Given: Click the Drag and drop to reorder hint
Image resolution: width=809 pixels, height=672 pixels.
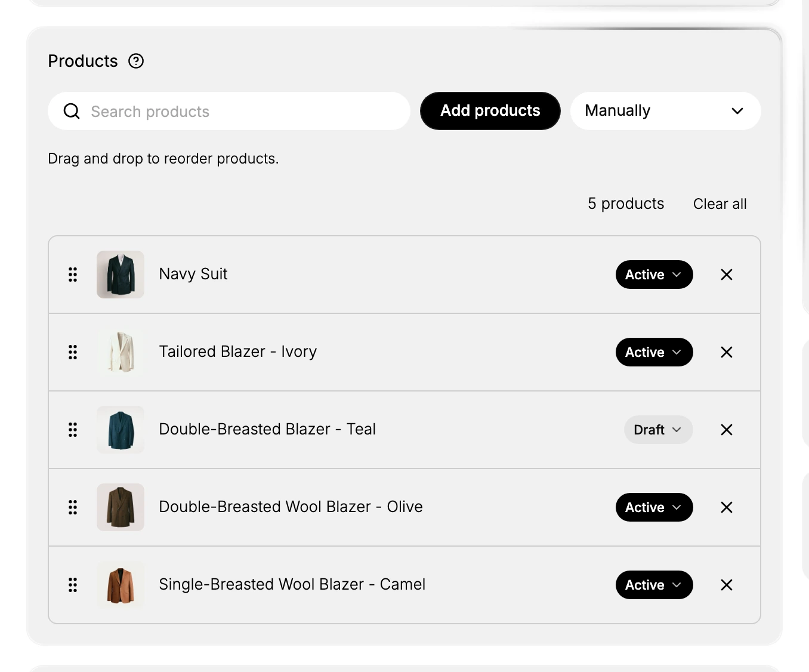Looking at the screenshot, I should tap(163, 159).
